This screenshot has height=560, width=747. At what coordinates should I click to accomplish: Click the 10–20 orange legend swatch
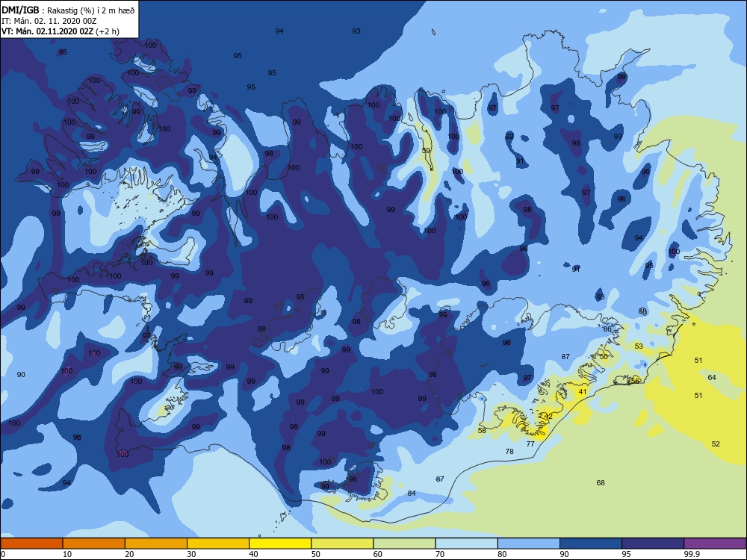click(x=94, y=544)
